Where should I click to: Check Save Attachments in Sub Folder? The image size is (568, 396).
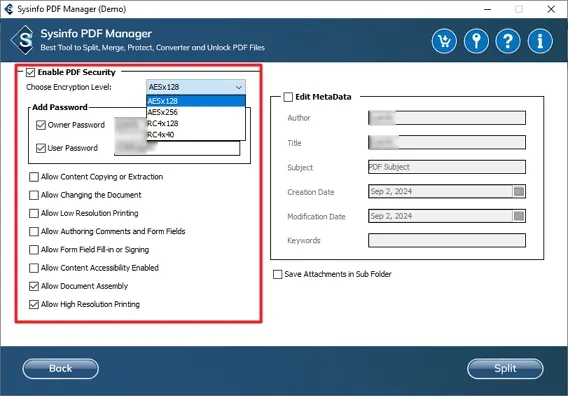point(277,274)
